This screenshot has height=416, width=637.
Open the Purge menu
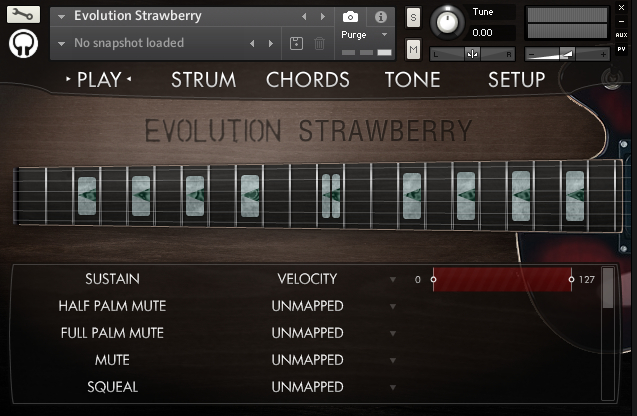click(364, 35)
